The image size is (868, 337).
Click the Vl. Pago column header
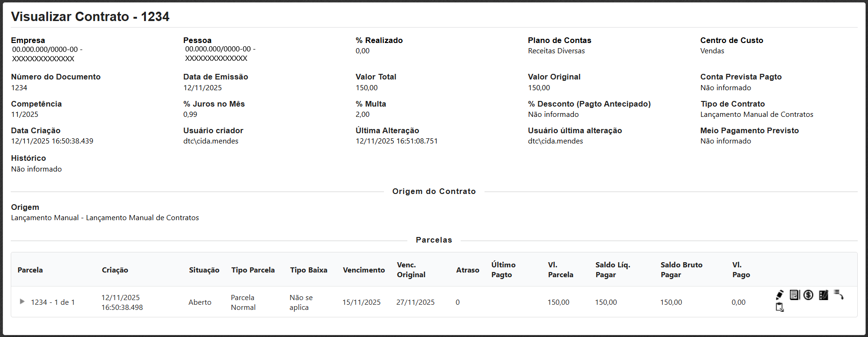click(x=741, y=270)
